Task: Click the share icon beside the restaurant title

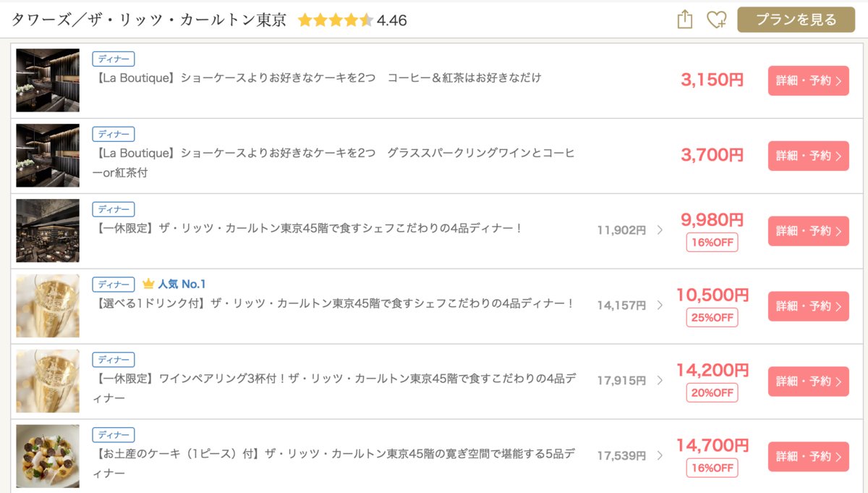Action: click(x=685, y=20)
